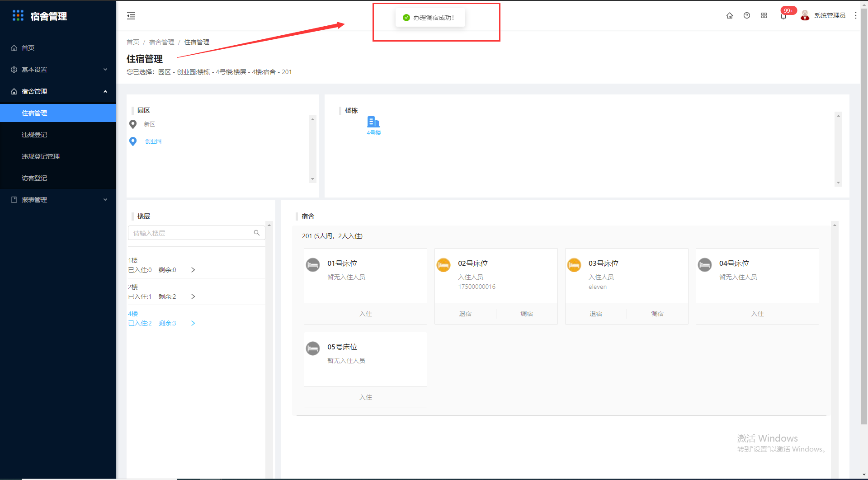Viewport: 868px width, 480px height.
Task: Click the system administrator avatar
Action: (805, 15)
